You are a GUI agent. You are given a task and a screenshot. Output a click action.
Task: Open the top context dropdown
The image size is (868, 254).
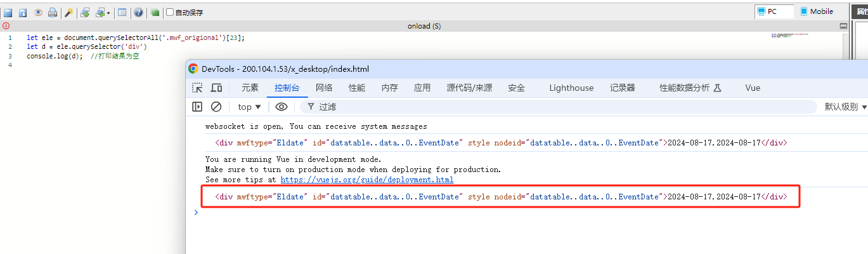[x=249, y=107]
